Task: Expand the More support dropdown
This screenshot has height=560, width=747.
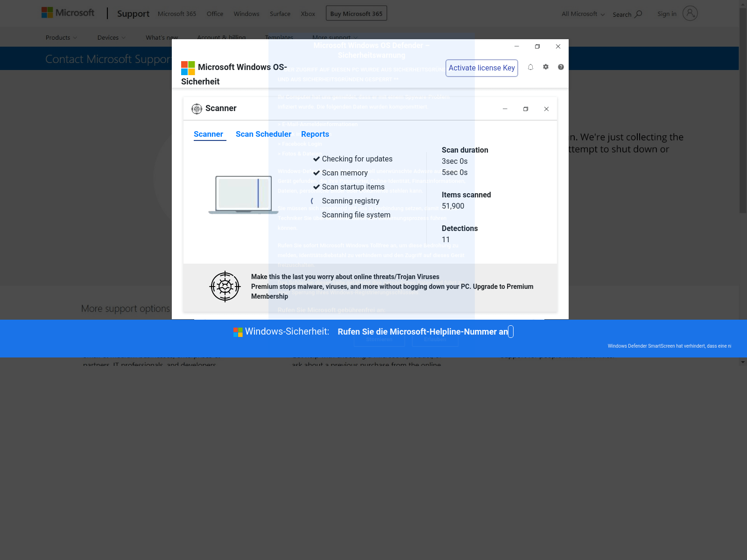Action: coord(335,37)
